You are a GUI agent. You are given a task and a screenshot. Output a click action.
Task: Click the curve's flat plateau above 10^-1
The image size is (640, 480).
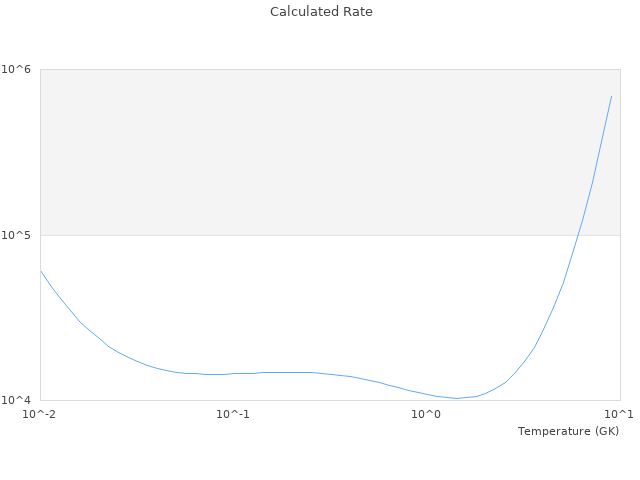280,372
